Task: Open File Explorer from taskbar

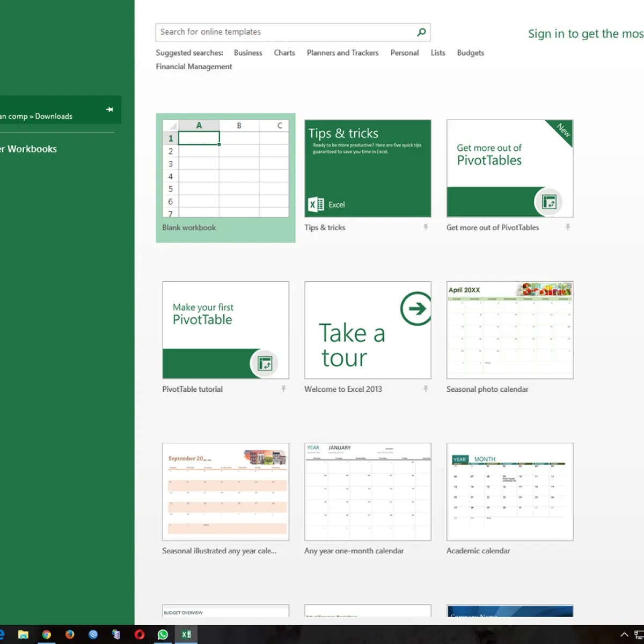Action: click(23, 634)
